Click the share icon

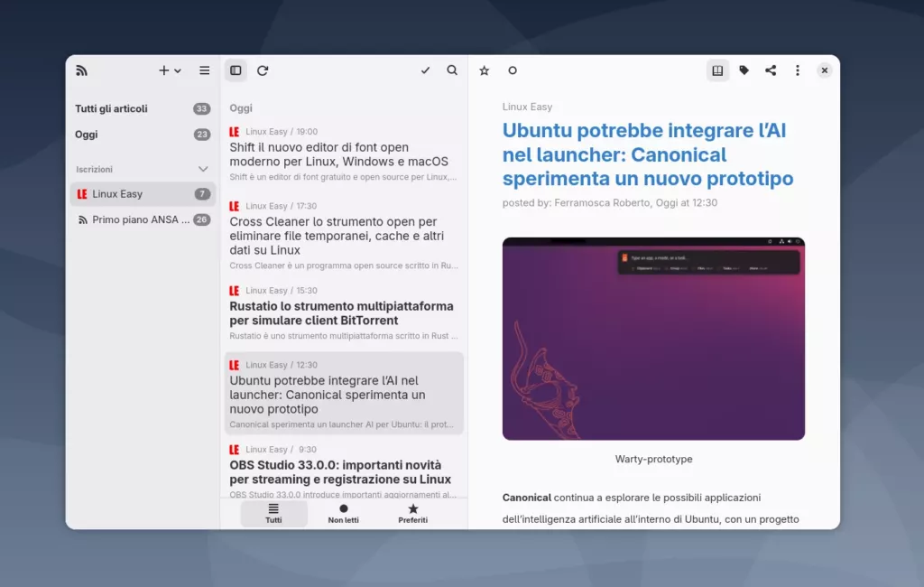coord(771,70)
